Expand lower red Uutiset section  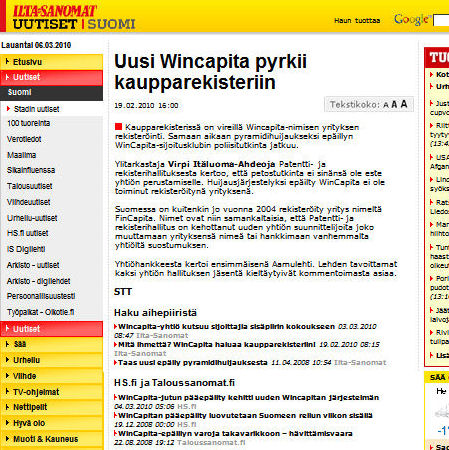pyautogui.click(x=52, y=329)
